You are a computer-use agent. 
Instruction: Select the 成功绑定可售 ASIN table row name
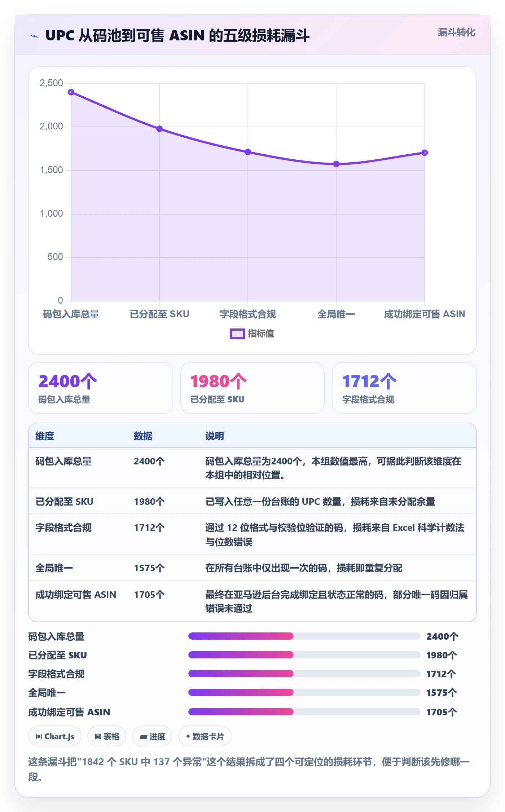point(76,595)
